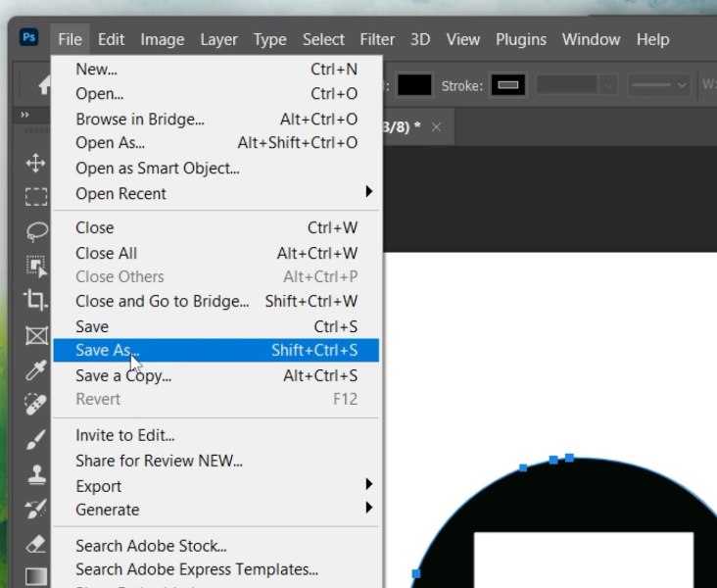Choose the Brush tool
This screenshot has width=717, height=588.
(36, 439)
